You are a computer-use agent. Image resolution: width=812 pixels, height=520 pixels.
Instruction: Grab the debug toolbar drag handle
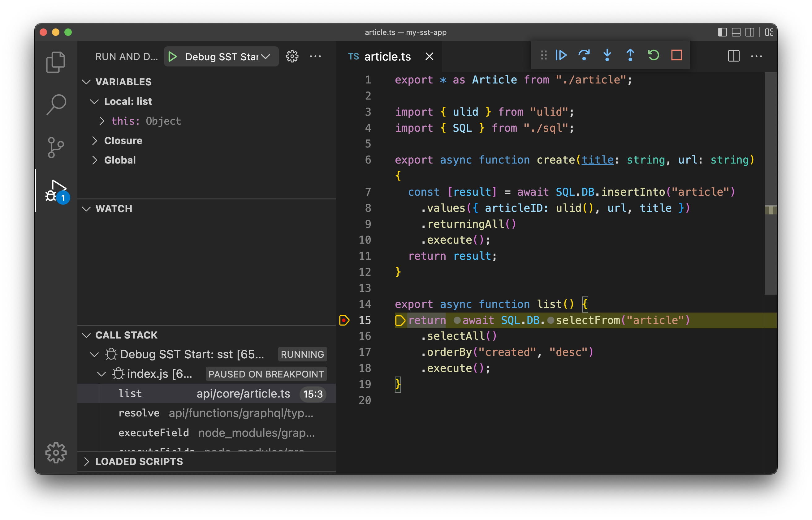pyautogui.click(x=543, y=55)
